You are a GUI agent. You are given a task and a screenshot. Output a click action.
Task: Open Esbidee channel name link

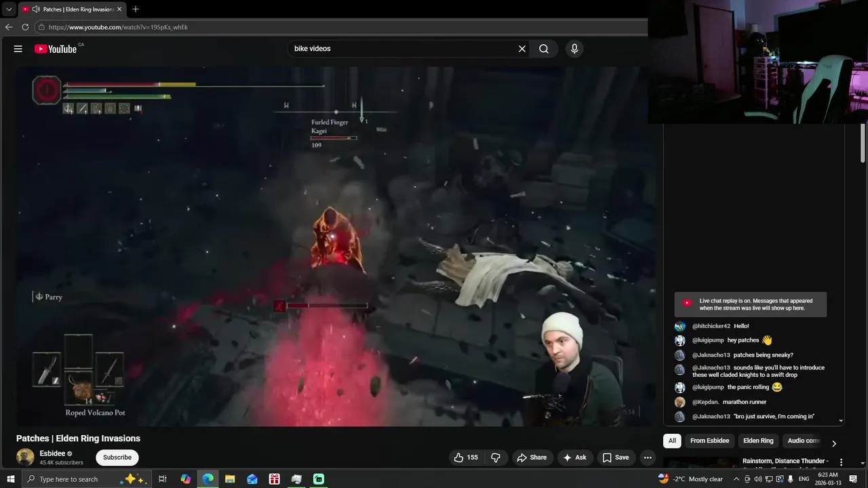point(52,453)
